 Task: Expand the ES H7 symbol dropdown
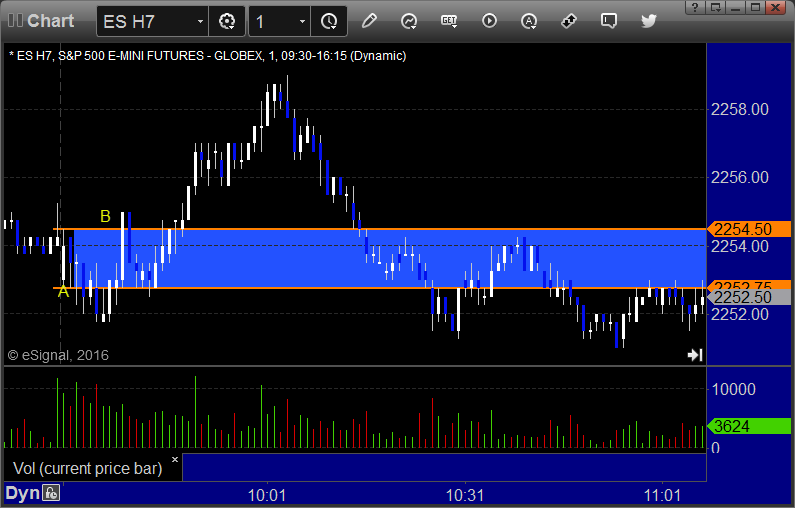(200, 21)
